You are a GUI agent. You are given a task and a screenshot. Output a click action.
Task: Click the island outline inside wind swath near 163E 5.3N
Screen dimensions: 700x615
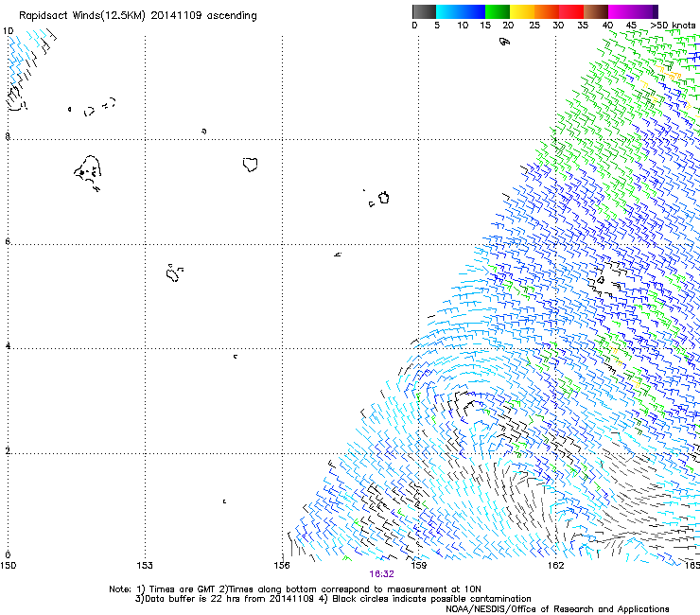[601, 280]
